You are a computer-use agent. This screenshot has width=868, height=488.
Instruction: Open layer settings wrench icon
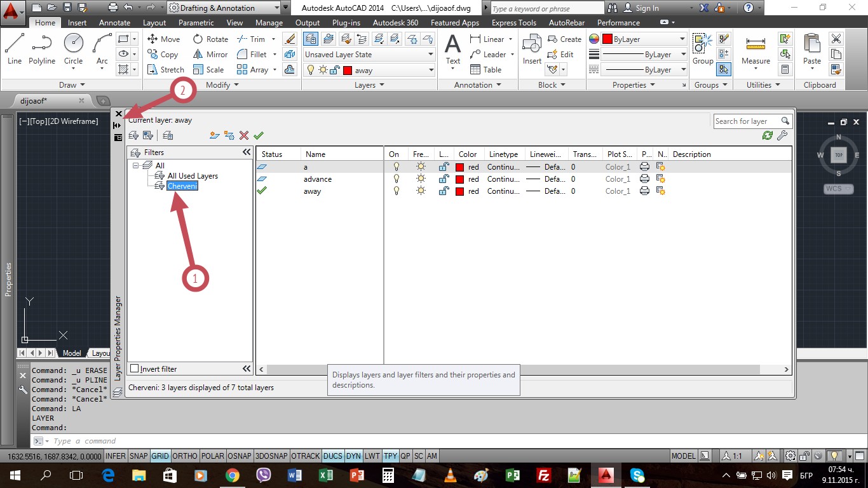[x=782, y=135]
